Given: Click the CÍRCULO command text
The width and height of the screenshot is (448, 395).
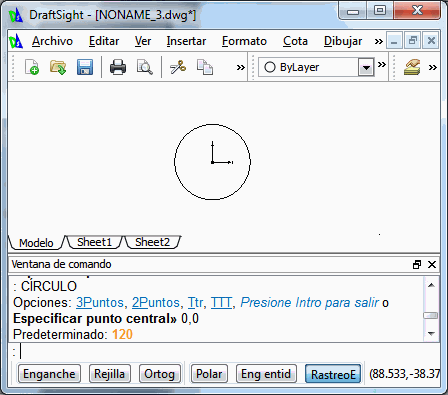Looking at the screenshot, I should 49,286.
